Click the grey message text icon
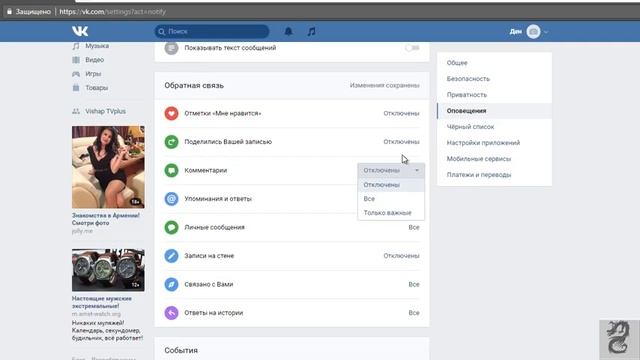 point(171,48)
